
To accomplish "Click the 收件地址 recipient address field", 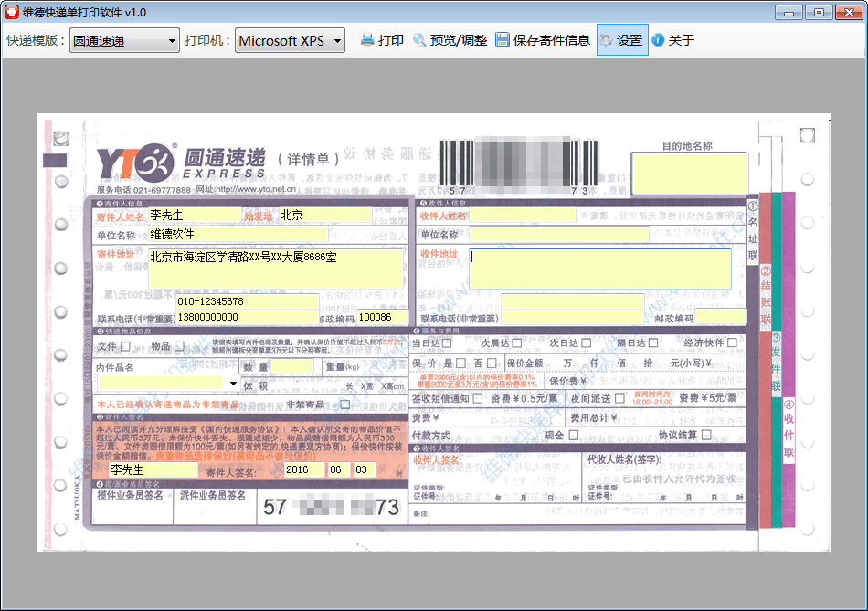I will tap(600, 269).
